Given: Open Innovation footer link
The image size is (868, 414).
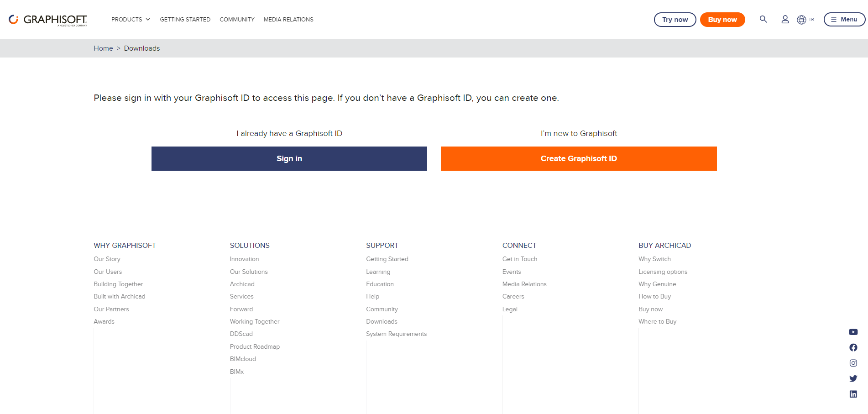Looking at the screenshot, I should tap(244, 259).
